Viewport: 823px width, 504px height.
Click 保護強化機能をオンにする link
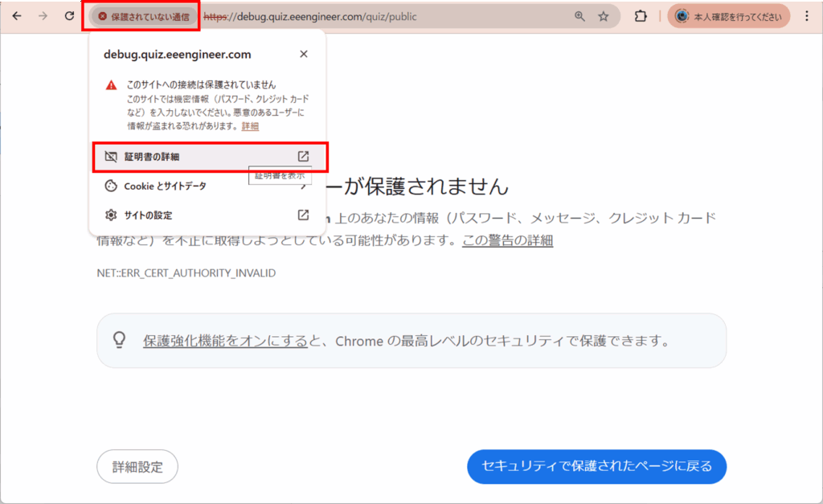pyautogui.click(x=225, y=340)
